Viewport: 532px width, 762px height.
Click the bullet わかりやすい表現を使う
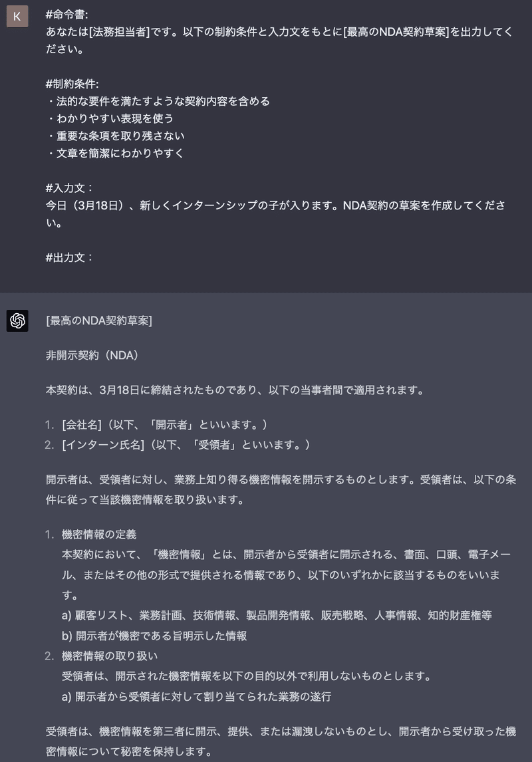pos(110,118)
